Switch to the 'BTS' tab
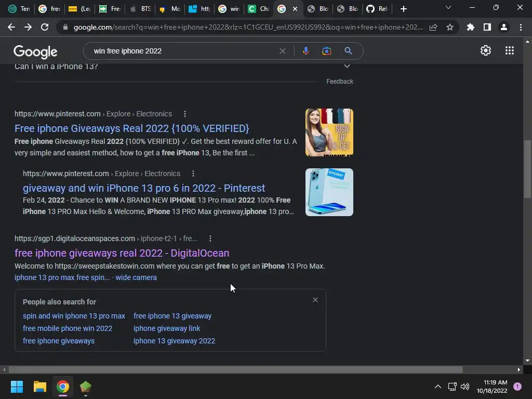 coord(140,9)
